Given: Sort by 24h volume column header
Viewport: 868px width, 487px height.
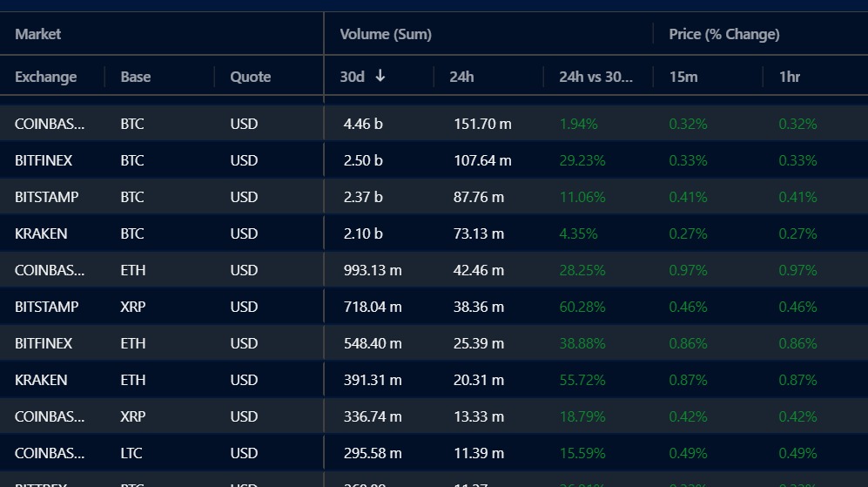Looking at the screenshot, I should [461, 77].
